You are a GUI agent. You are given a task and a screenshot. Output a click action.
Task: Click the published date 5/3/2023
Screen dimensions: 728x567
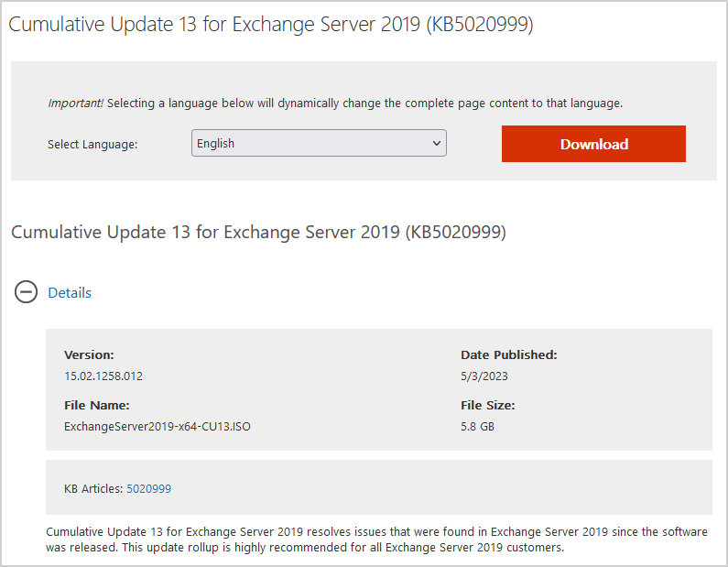click(x=484, y=376)
